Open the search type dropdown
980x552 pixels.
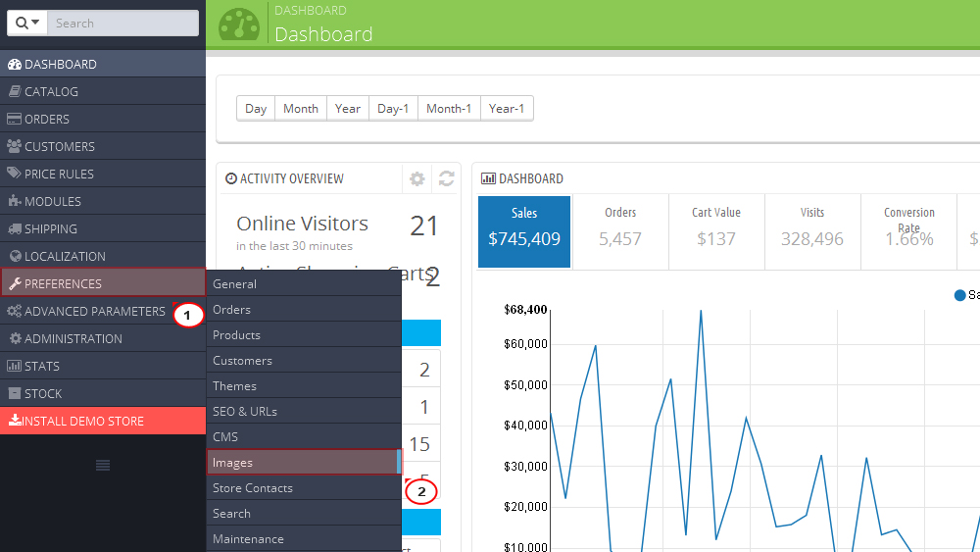pyautogui.click(x=27, y=24)
